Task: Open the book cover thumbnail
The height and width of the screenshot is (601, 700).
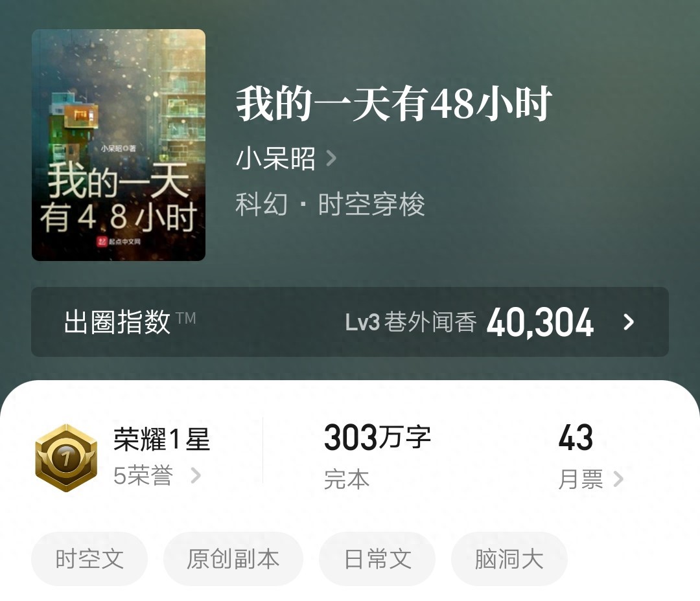Action: click(119, 145)
